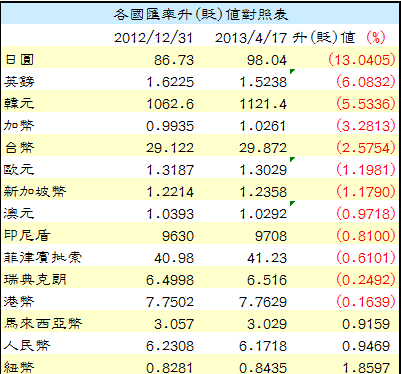The image size is (401, 374).
Task: Select cell value 29.872
Action: point(263,148)
